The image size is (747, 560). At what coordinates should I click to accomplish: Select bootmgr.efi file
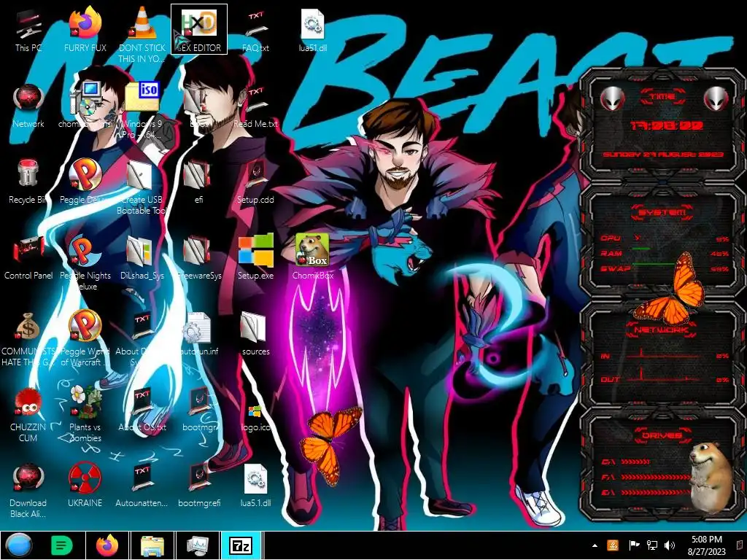[x=199, y=485]
